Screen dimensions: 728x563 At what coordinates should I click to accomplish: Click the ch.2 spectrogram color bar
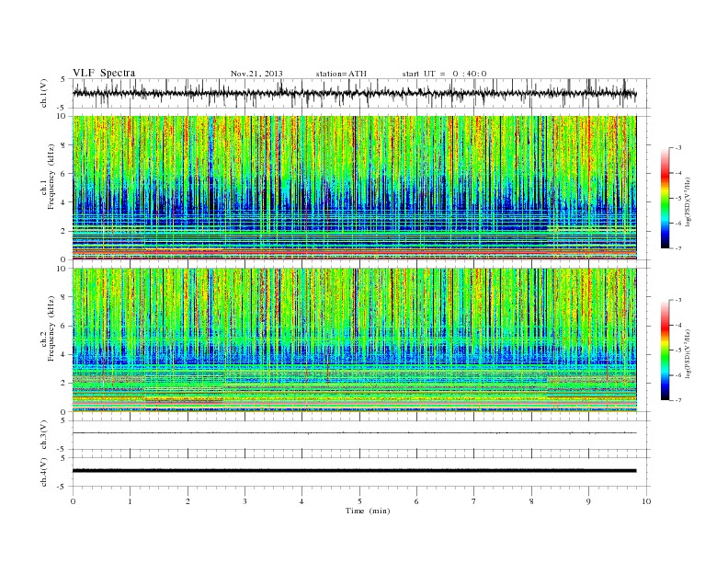[x=665, y=350]
